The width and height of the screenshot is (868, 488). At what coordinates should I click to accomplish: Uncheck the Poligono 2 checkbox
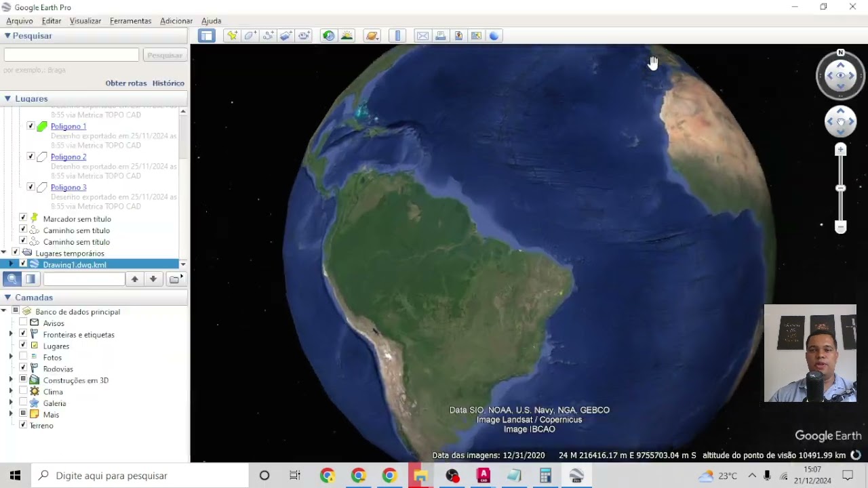click(x=31, y=157)
